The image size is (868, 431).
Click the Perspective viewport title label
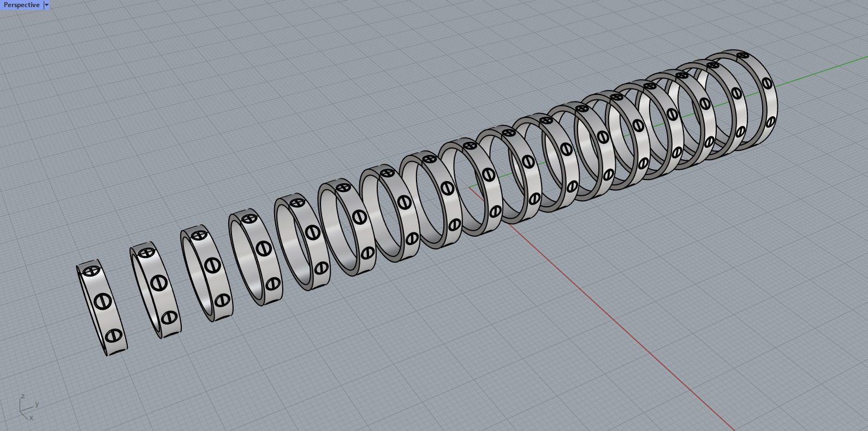click(x=22, y=5)
